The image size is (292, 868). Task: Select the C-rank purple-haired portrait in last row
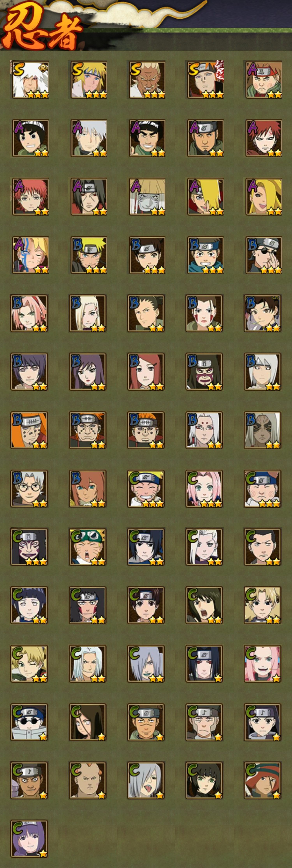click(x=29, y=839)
